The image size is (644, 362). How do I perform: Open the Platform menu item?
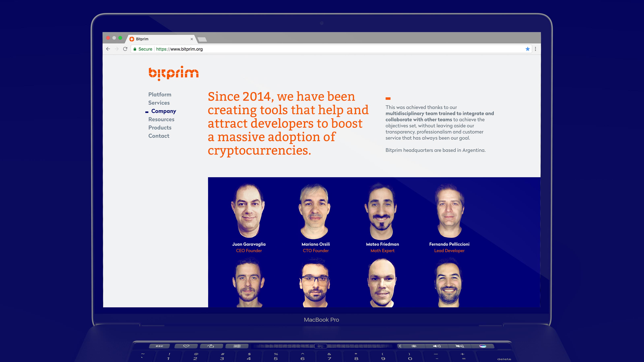click(x=160, y=95)
